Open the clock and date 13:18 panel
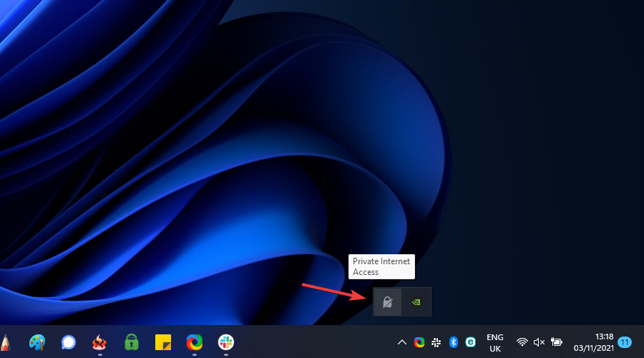This screenshot has height=358, width=644. tap(594, 342)
